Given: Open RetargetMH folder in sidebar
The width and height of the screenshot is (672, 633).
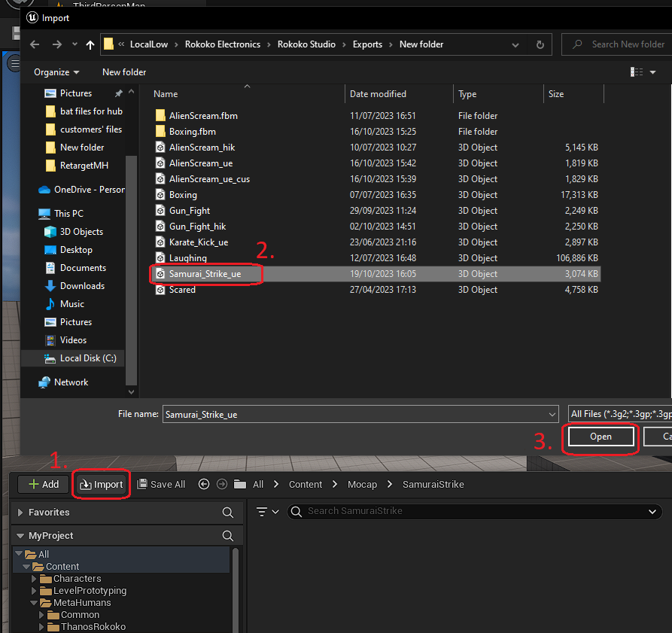Looking at the screenshot, I should click(78, 166).
